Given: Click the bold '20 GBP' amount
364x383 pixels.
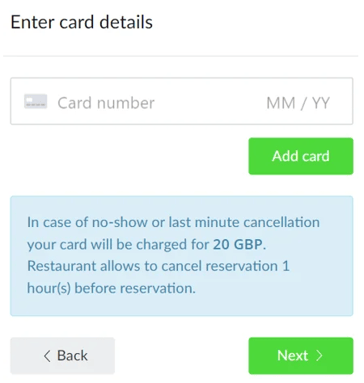Looking at the screenshot, I should click(x=238, y=244).
